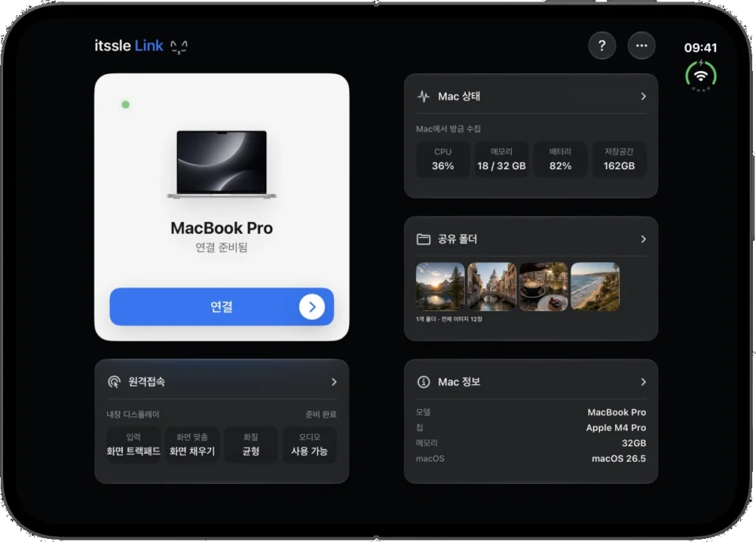Screen dimensions: 756x542
Task: Click the 'MacBook Pro' device name heading
Action: tap(222, 228)
